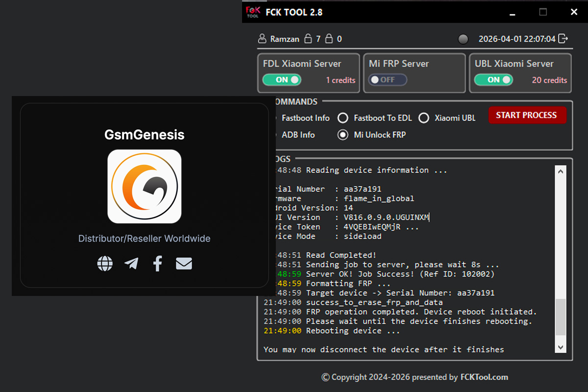
Task: Turn off the UBL Xiaomi Server toggle
Action: (x=493, y=80)
